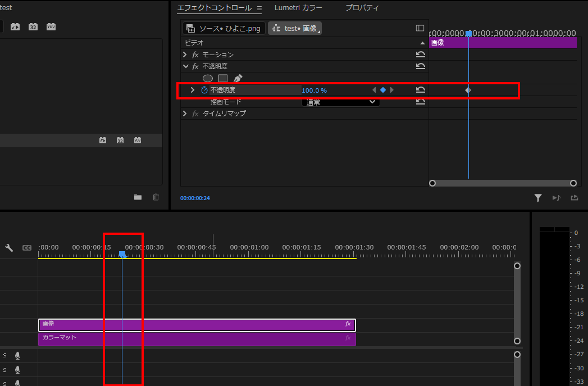Select the ellipse mask tool under 不透明度
The width and height of the screenshot is (588, 386).
[208, 79]
